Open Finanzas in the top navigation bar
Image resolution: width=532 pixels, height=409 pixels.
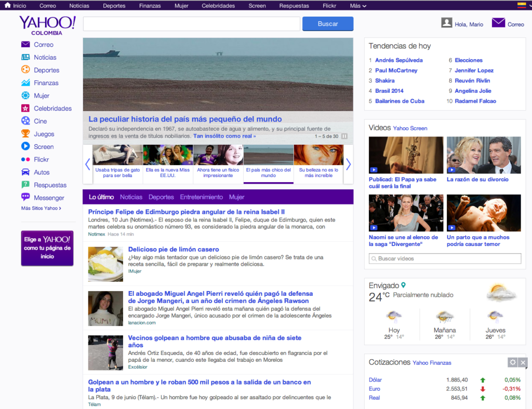click(x=150, y=6)
